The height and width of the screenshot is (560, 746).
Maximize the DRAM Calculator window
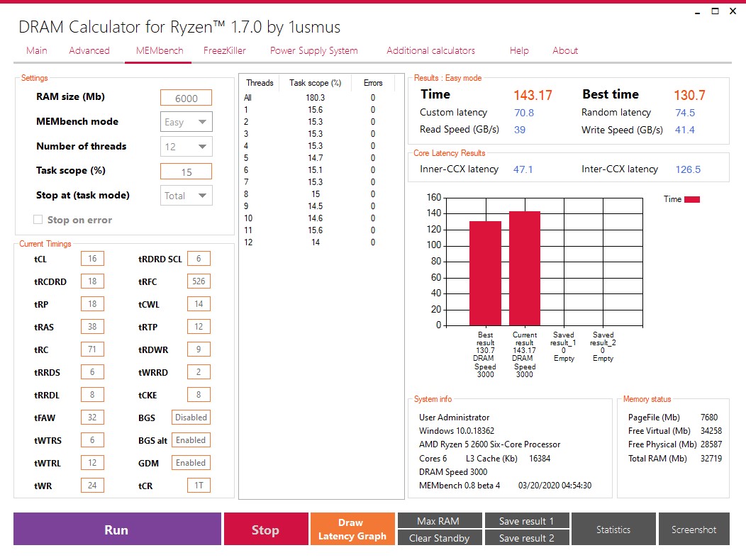tap(715, 11)
